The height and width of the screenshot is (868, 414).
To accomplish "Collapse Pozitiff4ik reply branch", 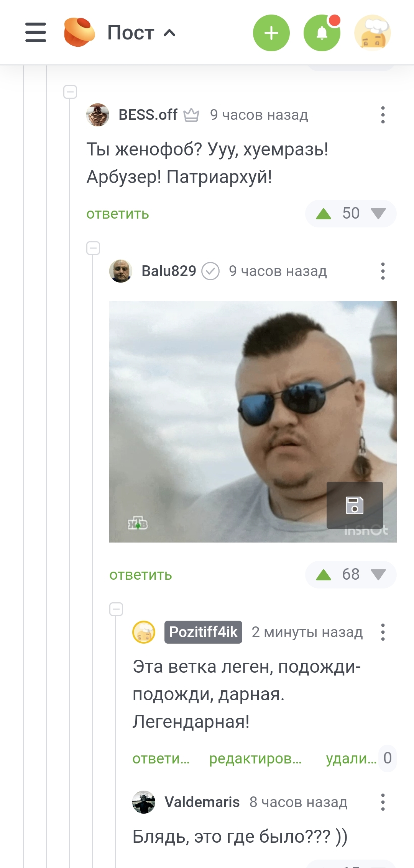I will point(116,609).
